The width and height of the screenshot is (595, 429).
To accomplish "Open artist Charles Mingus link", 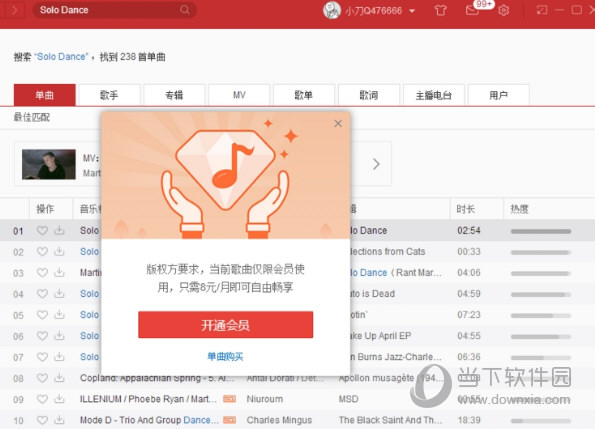I will click(279, 420).
